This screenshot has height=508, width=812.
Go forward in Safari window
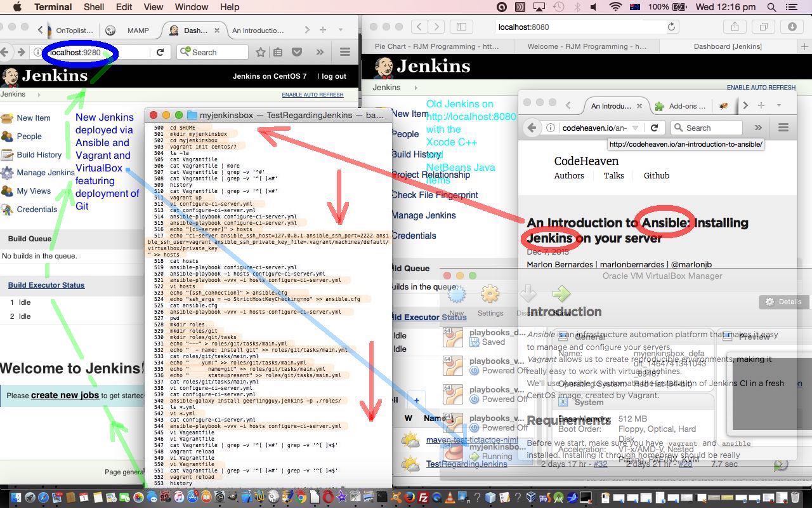click(x=436, y=27)
